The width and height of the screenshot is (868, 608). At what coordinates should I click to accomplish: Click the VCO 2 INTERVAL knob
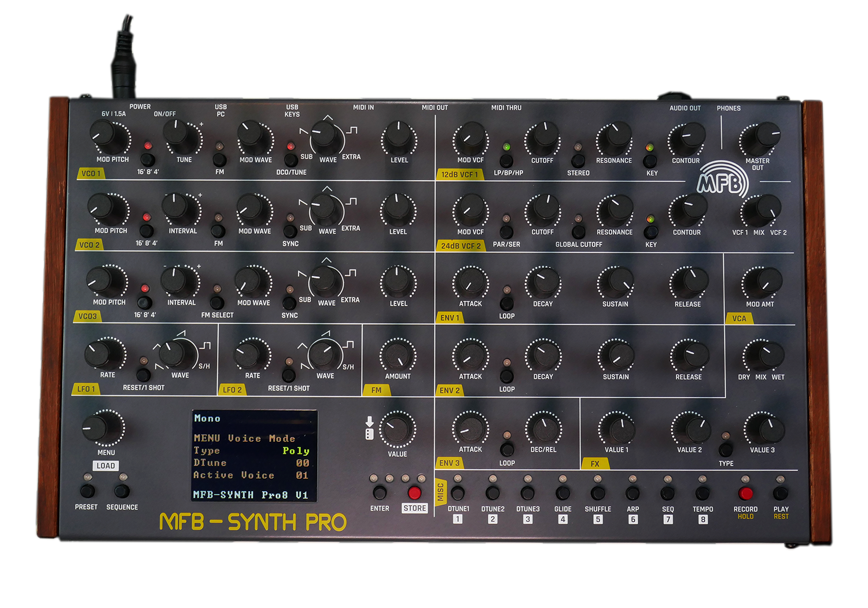181,209
